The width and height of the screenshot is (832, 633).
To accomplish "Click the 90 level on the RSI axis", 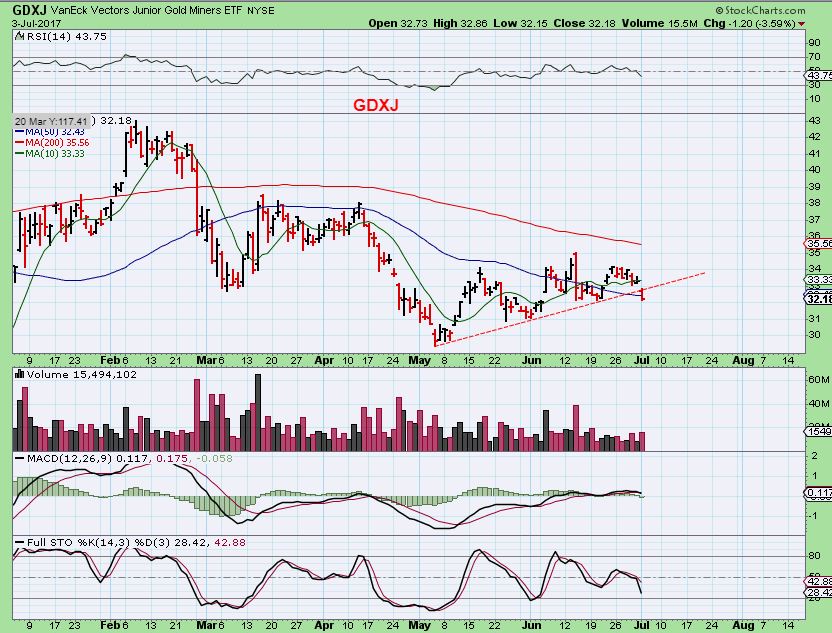I will (x=814, y=43).
